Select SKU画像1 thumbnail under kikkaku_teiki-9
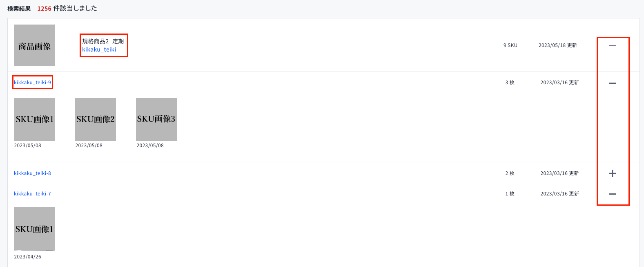The height and width of the screenshot is (267, 644). click(x=35, y=119)
